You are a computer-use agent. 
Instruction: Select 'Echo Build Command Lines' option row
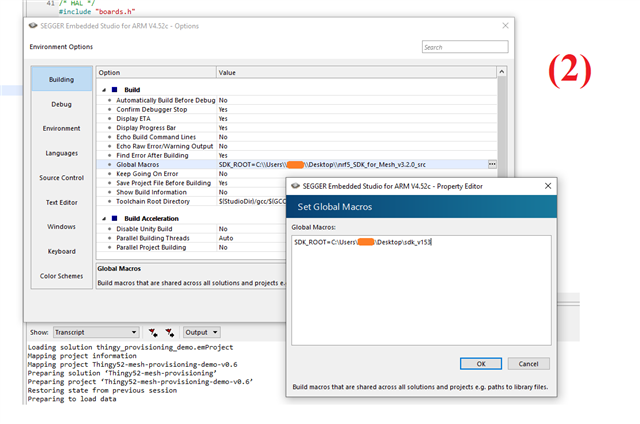(297, 137)
